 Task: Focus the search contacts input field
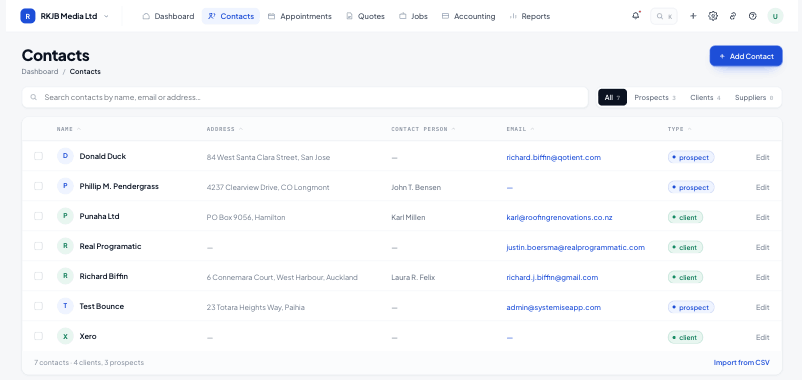(x=305, y=97)
